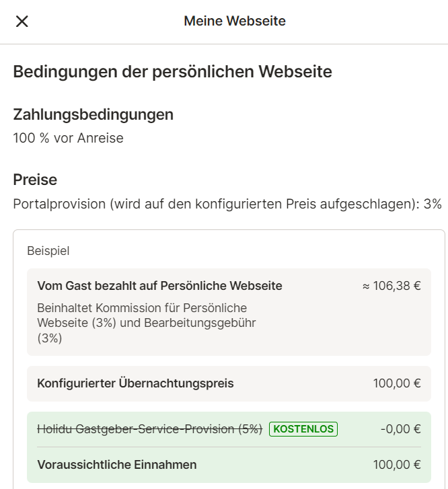Click the green KOSTENLOS badge
This screenshot has width=448, height=489.
(x=303, y=429)
